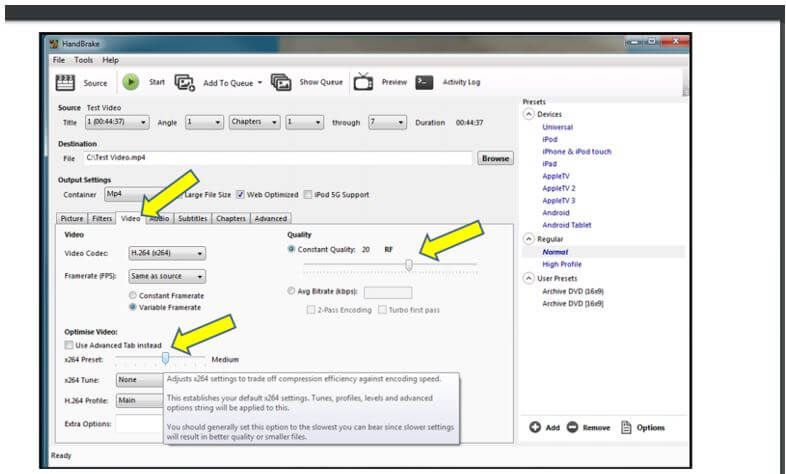Click the HandBrake title bar app icon
786x474 pixels.
tap(54, 44)
